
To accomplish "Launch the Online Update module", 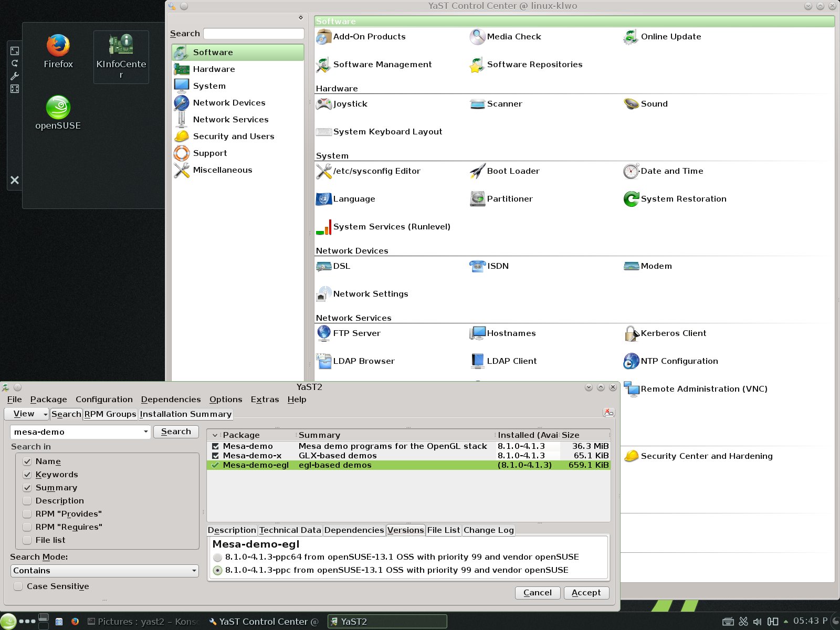I will point(631,37).
